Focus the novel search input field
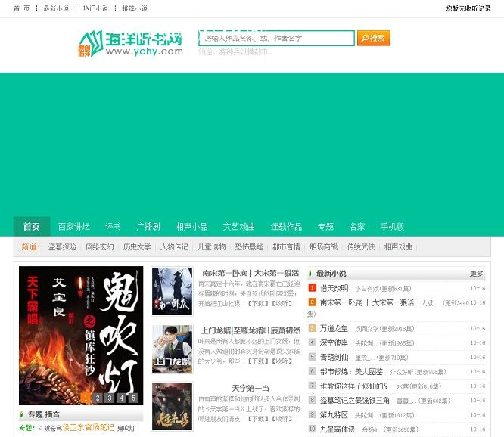The width and height of the screenshot is (504, 437). pyautogui.click(x=275, y=38)
